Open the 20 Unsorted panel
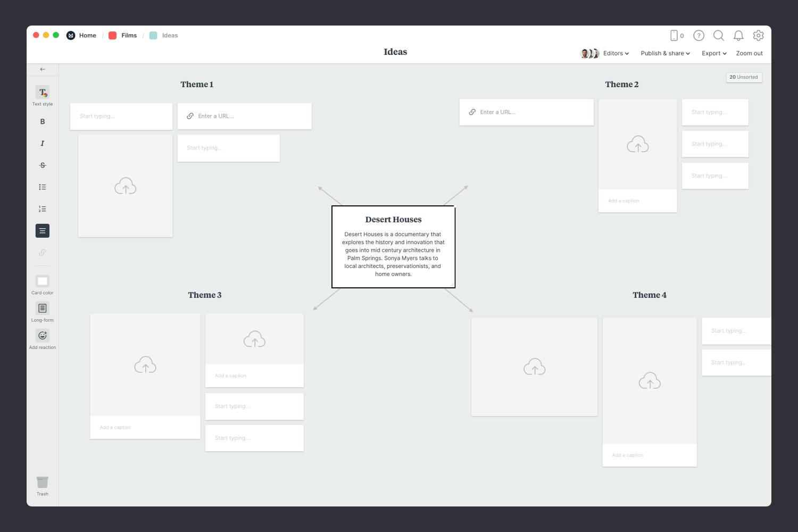Screen dimensions: 798x532 [744, 77]
